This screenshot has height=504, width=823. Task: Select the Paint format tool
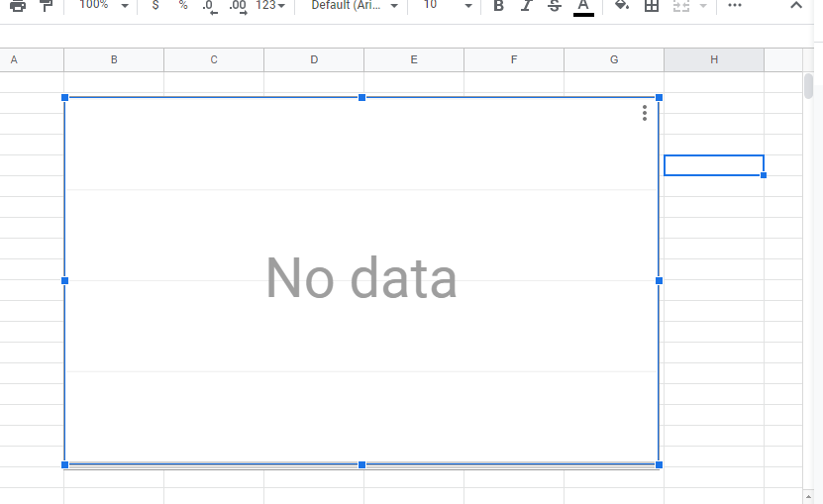(47, 5)
